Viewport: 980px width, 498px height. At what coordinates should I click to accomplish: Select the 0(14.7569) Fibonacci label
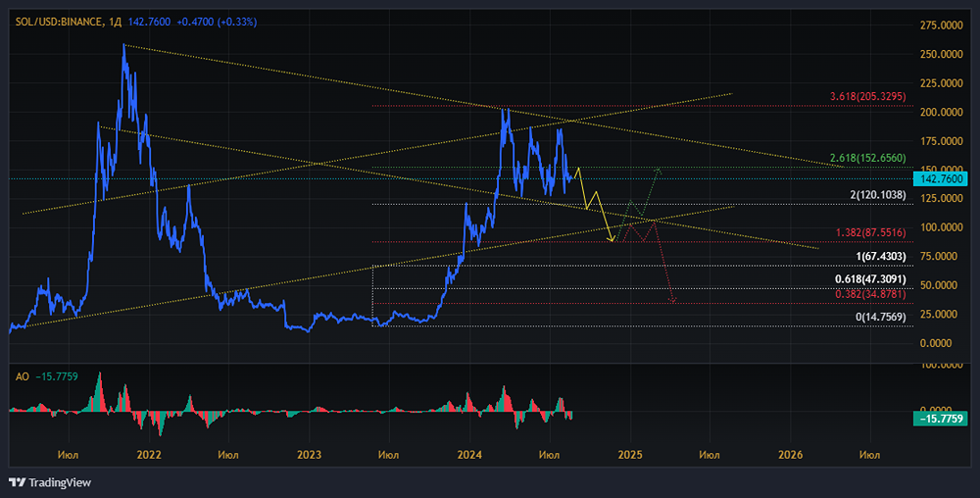point(881,318)
